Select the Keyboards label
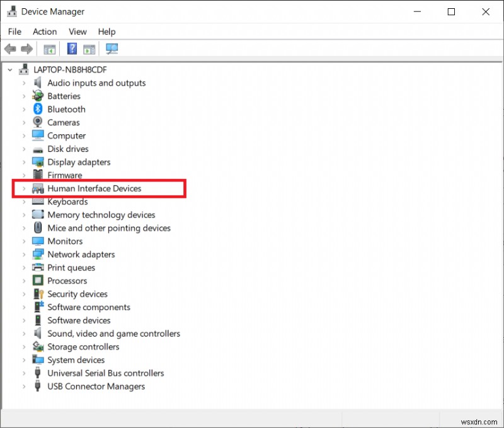The width and height of the screenshot is (504, 428). [x=67, y=202]
